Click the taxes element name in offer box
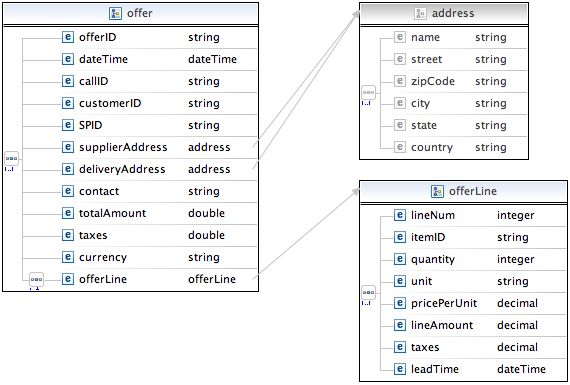 click(93, 235)
